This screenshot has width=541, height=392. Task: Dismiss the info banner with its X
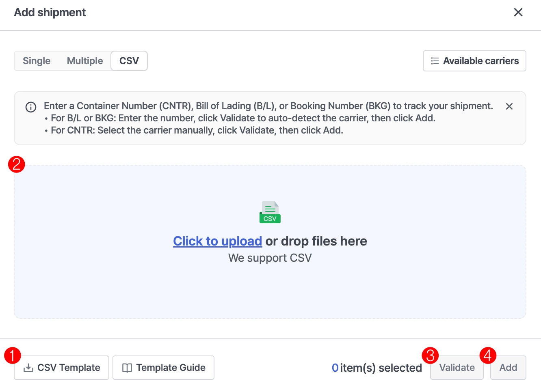509,106
